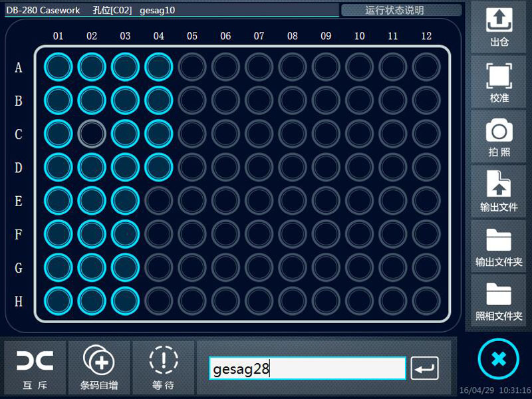Toggle well E04 in the grid
This screenshot has width=532, height=399.
pyautogui.click(x=158, y=201)
